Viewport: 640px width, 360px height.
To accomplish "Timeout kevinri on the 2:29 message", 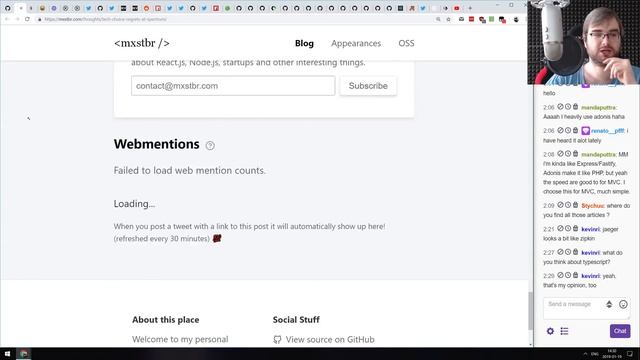I will (x=568, y=276).
